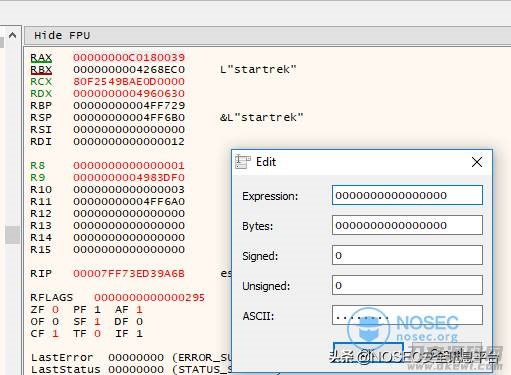Select RBP value 00000000004FF729
The image size is (511, 375).
tap(129, 105)
